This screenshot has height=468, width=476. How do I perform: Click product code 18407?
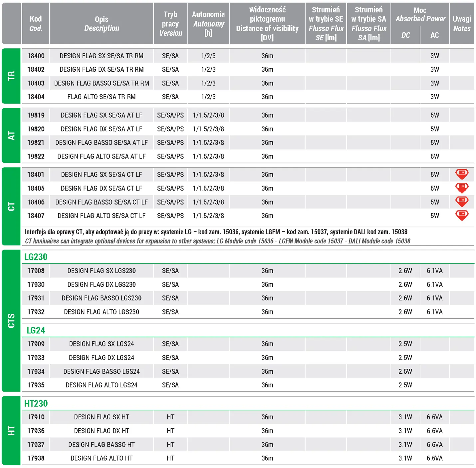36,216
